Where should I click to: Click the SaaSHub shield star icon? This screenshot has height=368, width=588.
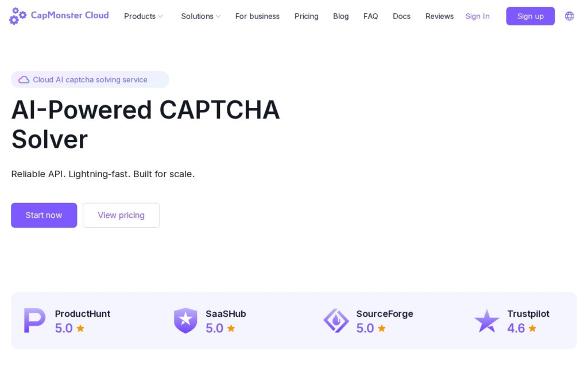pyautogui.click(x=185, y=320)
